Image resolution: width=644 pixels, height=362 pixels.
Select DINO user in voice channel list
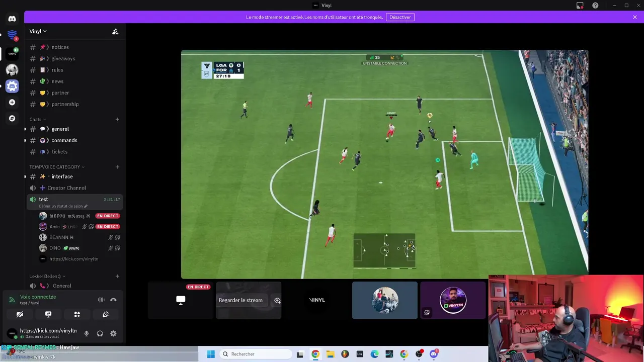[80, 248]
